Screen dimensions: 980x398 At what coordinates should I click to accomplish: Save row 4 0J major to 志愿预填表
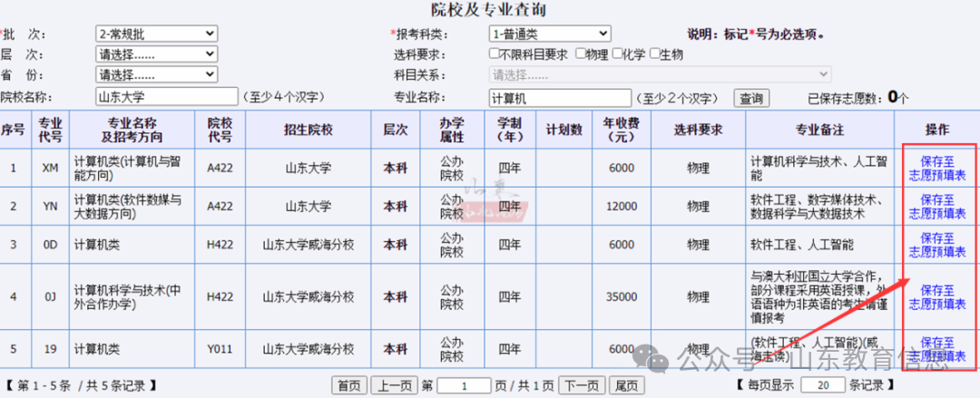tap(937, 296)
